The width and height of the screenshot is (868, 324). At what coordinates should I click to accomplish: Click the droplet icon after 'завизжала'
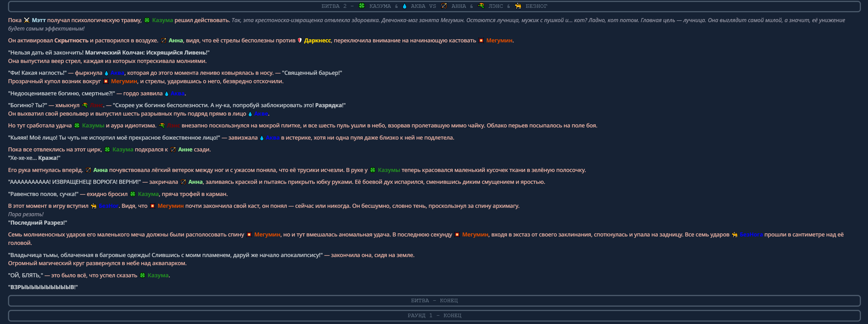(x=262, y=138)
